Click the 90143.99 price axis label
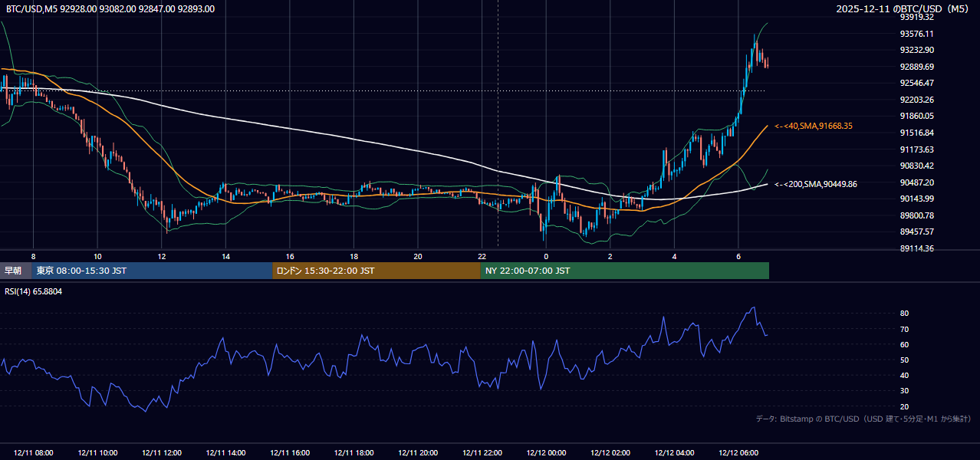 point(916,199)
